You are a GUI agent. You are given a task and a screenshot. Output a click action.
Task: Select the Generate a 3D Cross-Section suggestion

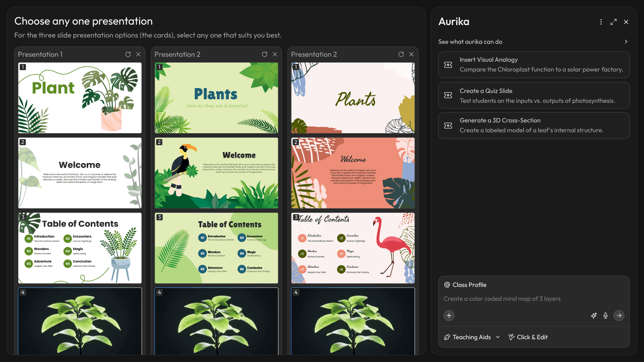pos(534,126)
